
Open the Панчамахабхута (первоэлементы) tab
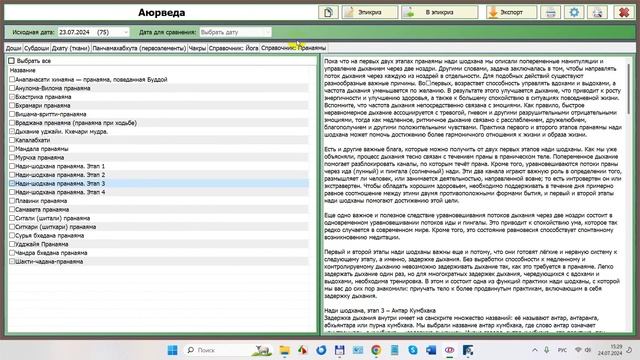139,48
